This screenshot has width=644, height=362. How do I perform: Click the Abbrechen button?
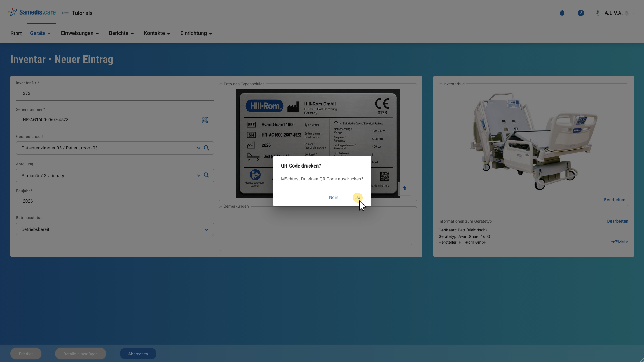(138, 354)
